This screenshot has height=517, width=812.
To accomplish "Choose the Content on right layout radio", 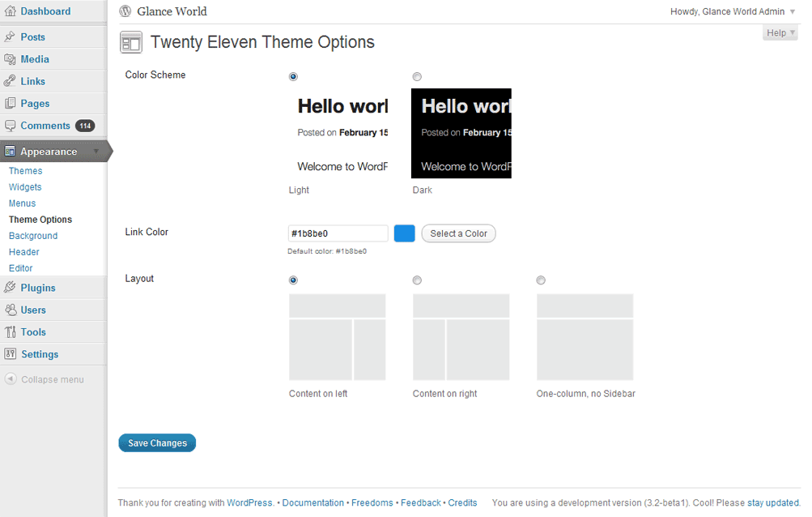I will (417, 280).
